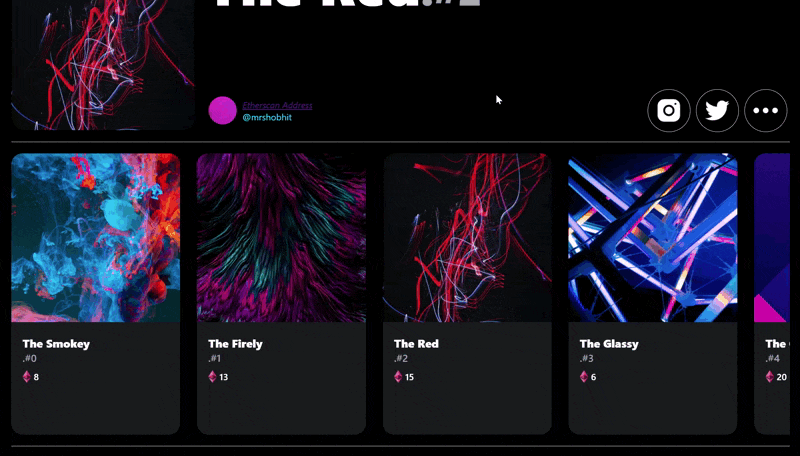Open the @mrshobhit profile handle
Screen dimensions: 800x456
pos(267,117)
